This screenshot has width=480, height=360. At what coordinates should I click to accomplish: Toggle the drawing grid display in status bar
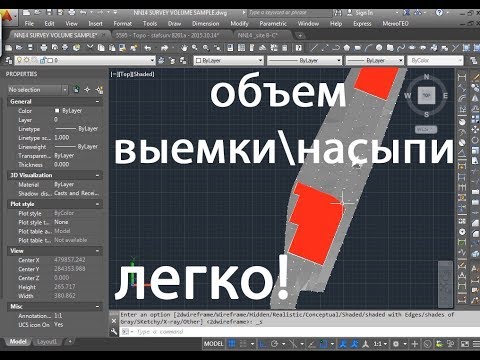coord(232,344)
